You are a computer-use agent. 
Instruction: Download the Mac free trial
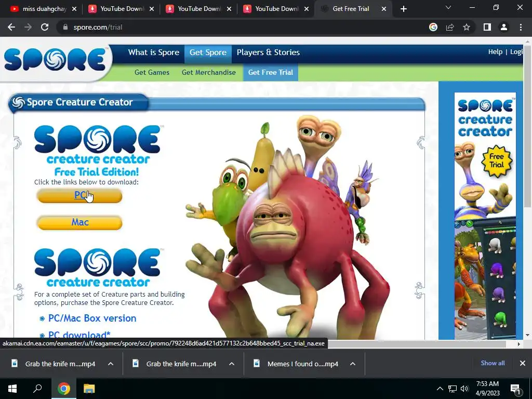(79, 222)
